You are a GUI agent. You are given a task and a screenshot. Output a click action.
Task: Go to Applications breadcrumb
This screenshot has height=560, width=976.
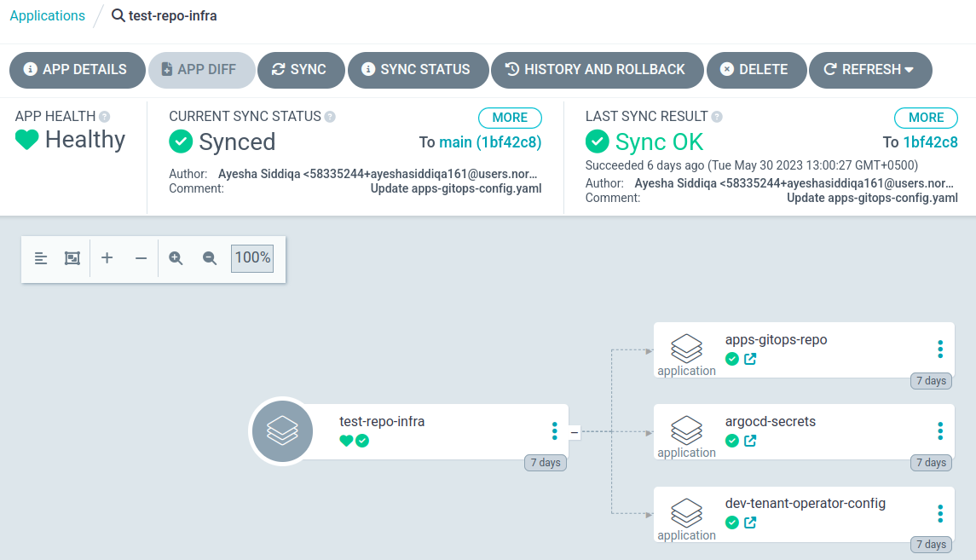coord(48,16)
